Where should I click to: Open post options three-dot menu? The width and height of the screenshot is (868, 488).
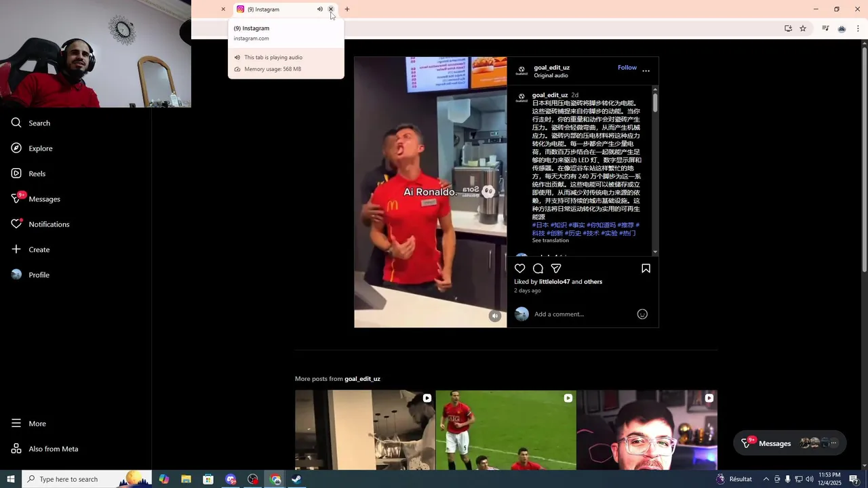[x=646, y=70]
